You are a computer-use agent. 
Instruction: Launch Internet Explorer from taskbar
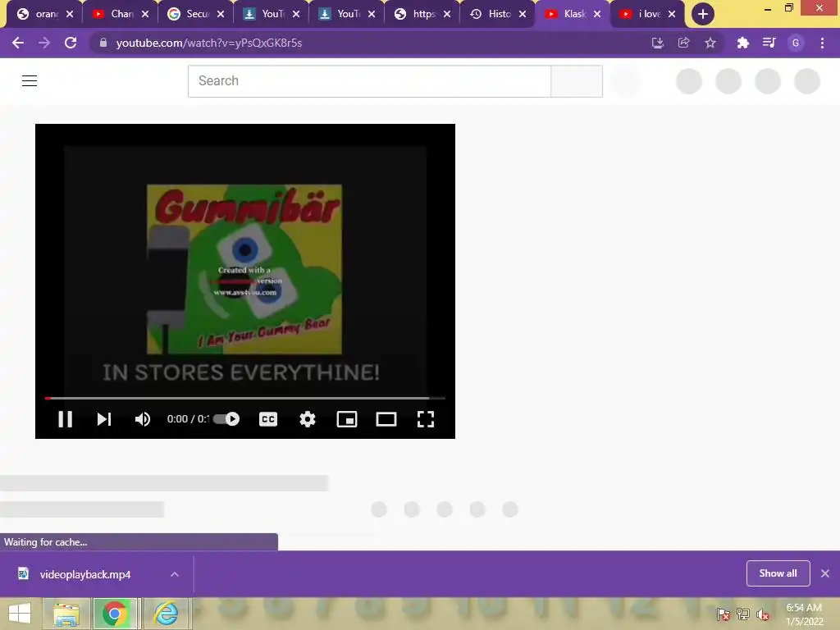click(x=166, y=614)
